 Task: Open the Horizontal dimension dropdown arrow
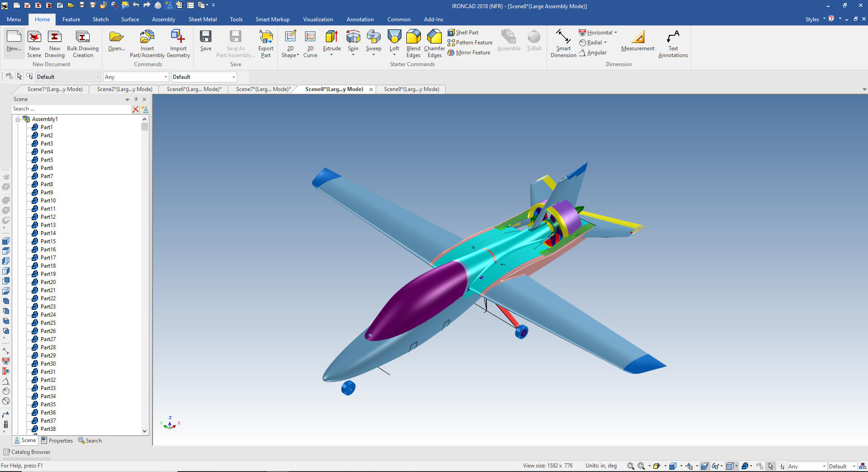point(615,33)
